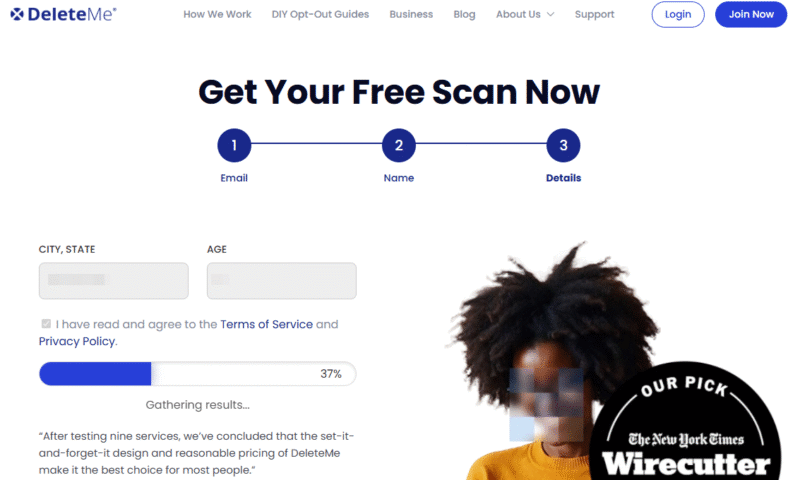Select the step 3 Details circle
The image size is (800, 480).
pos(563,145)
